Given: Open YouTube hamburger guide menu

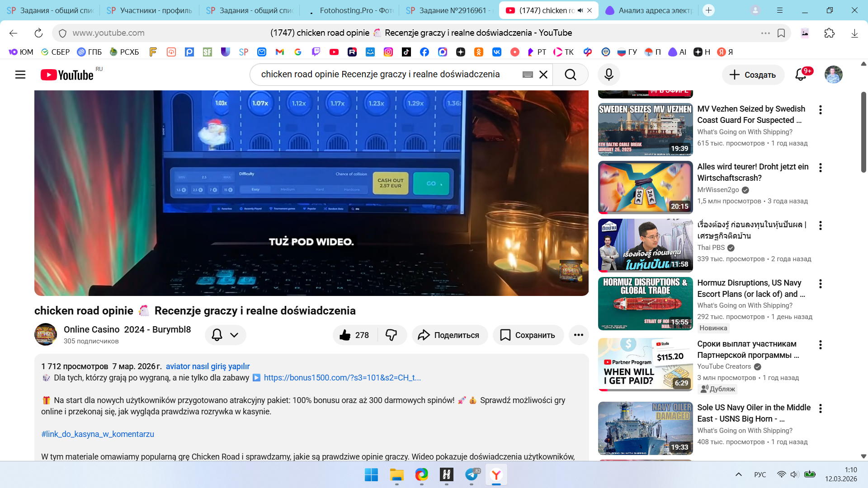Looking at the screenshot, I should coord(20,75).
